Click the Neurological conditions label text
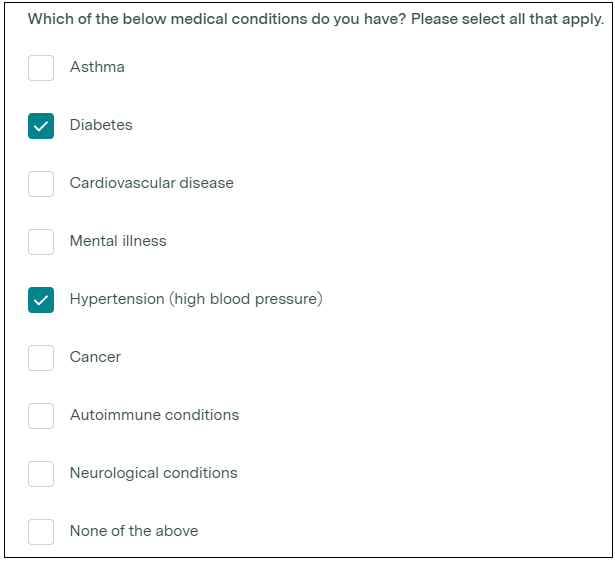This screenshot has height=561, width=615. [x=153, y=473]
